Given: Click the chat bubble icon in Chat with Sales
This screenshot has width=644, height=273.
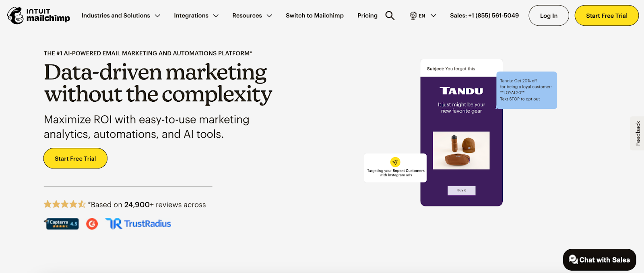Looking at the screenshot, I should click(573, 260).
